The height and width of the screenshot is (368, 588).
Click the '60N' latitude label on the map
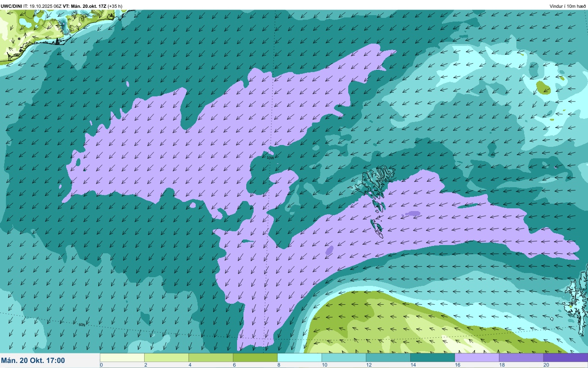[x=82, y=324]
